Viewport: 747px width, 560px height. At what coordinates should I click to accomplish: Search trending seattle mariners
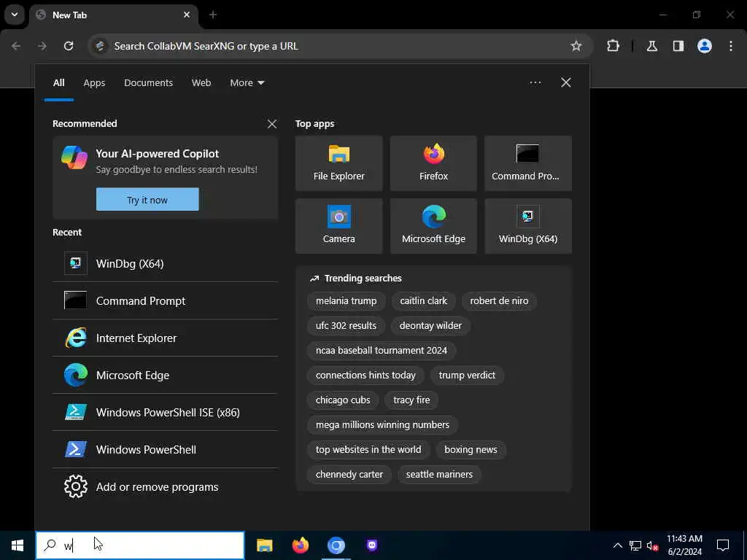pos(439,474)
